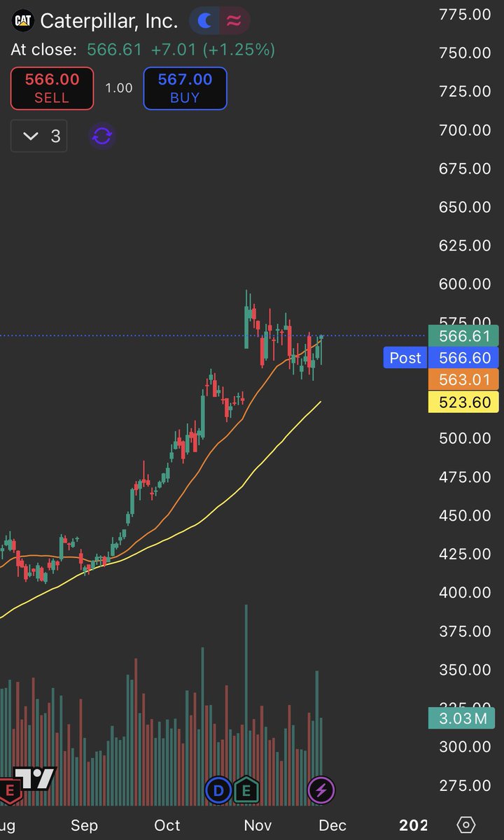Image resolution: width=504 pixels, height=840 pixels.
Task: Tap the Dec label on time axis
Action: (x=332, y=825)
